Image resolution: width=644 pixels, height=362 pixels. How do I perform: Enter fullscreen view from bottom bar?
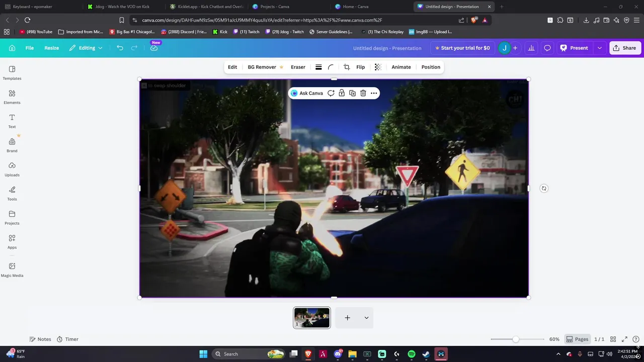click(x=624, y=339)
